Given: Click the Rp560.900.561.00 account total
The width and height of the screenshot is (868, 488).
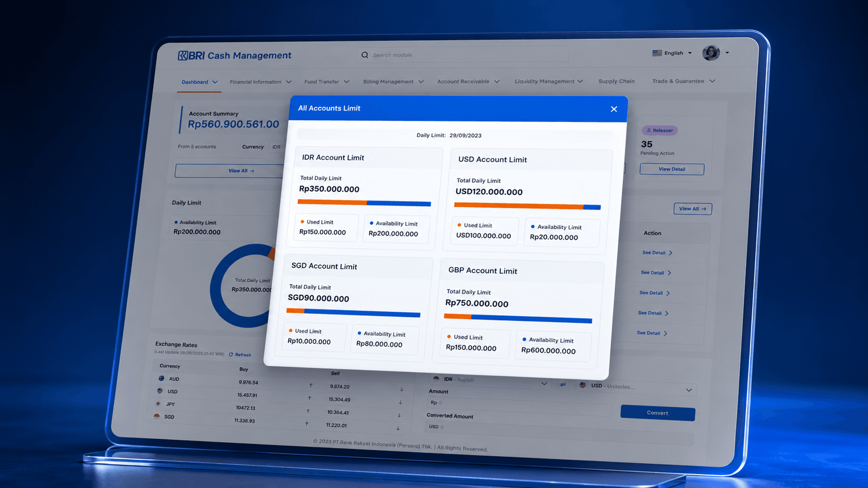Looking at the screenshot, I should point(233,124).
